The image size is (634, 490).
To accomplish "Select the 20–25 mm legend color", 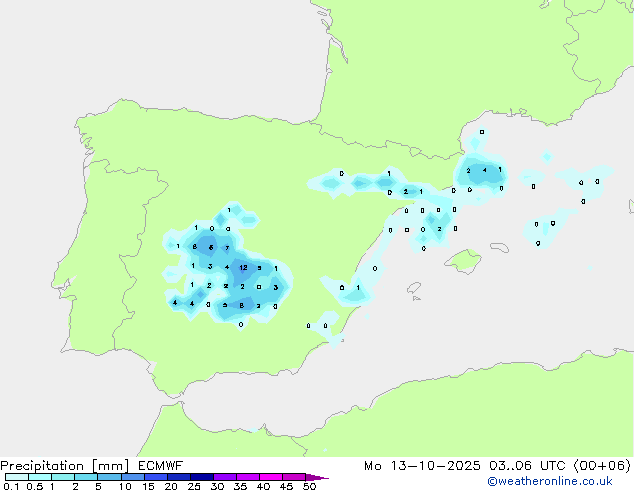I will (178, 477).
